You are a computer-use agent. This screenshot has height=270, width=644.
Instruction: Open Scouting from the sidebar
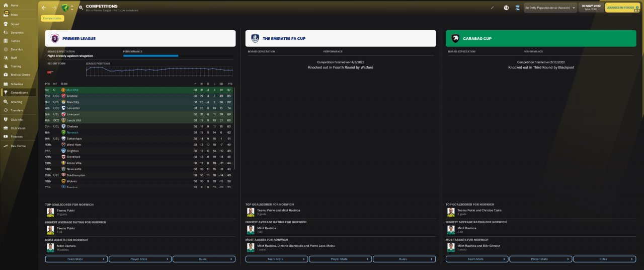coord(16,102)
